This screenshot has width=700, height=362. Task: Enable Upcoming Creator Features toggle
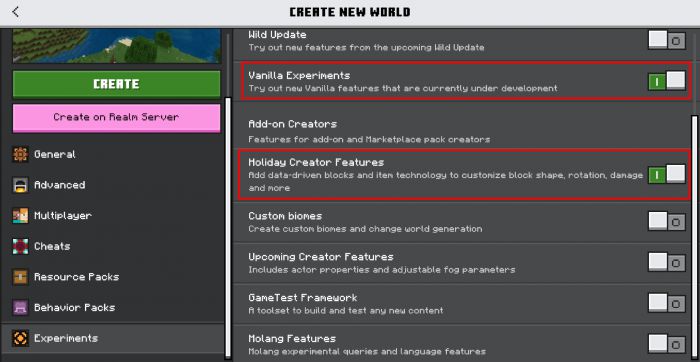[667, 263]
